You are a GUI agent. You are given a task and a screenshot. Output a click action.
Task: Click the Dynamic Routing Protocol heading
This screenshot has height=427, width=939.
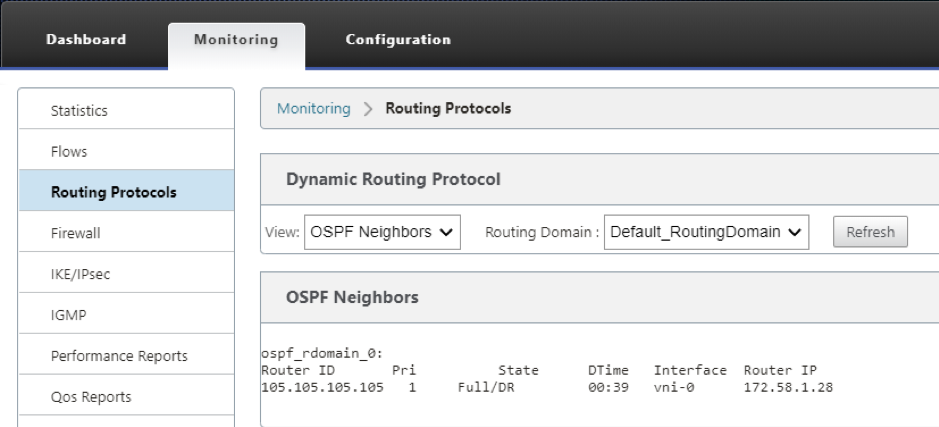pos(393,179)
